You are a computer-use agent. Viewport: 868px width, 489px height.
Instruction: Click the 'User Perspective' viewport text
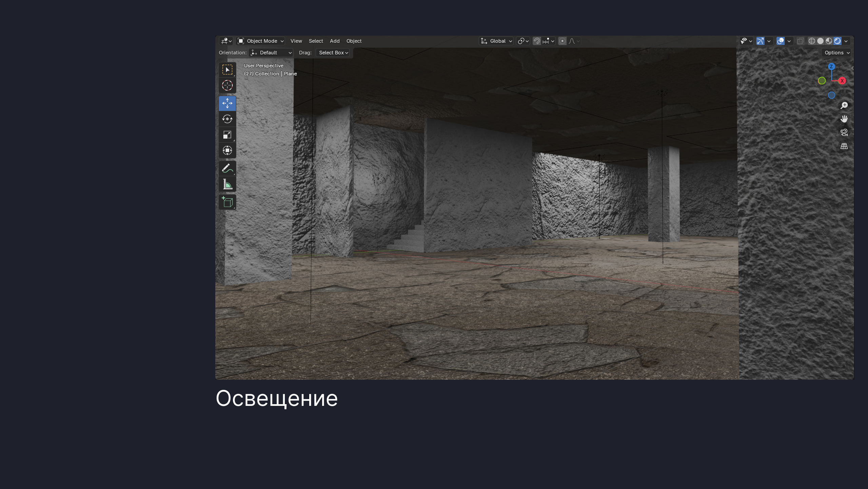(263, 66)
